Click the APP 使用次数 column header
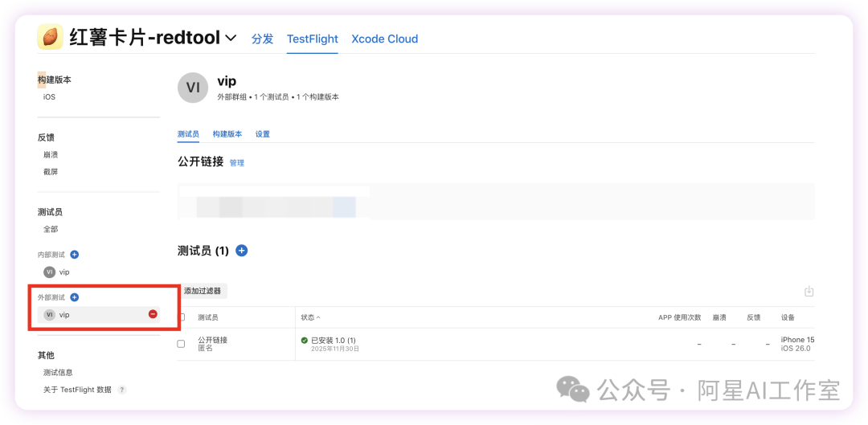This screenshot has width=868, height=425. (x=679, y=317)
